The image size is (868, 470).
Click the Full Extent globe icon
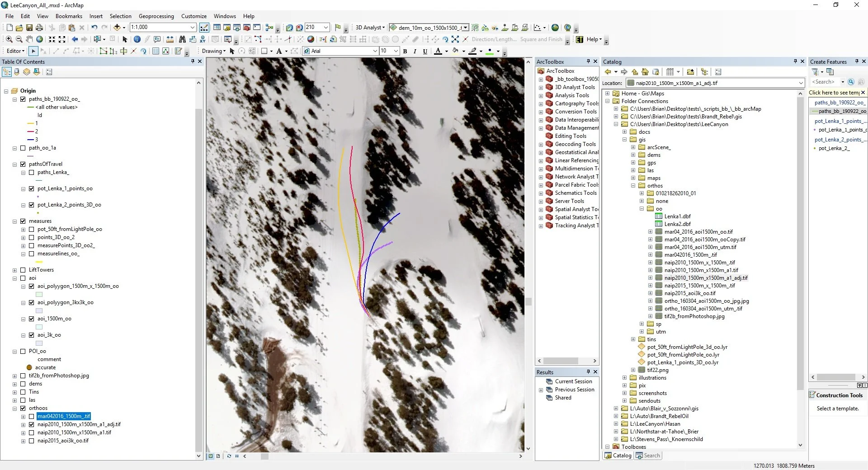click(x=40, y=39)
